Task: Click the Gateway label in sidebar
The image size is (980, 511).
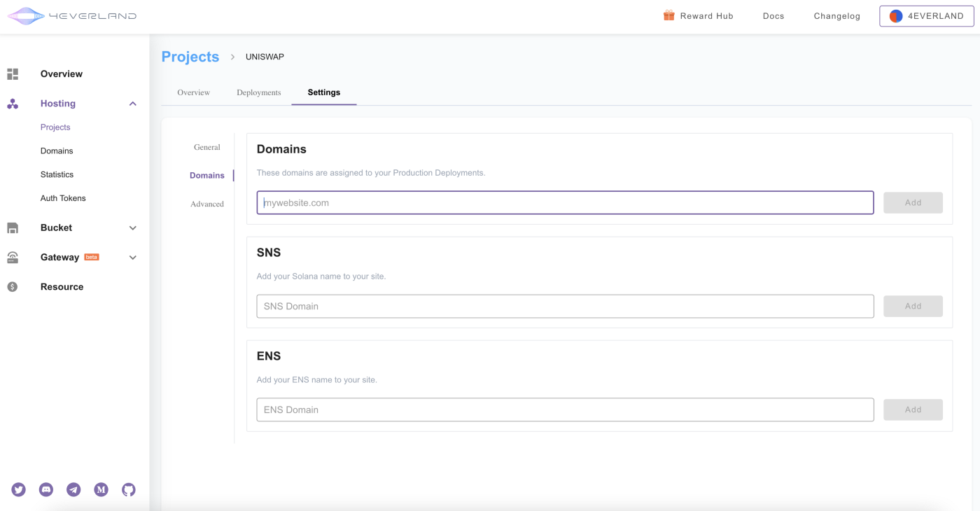Action: 59,258
